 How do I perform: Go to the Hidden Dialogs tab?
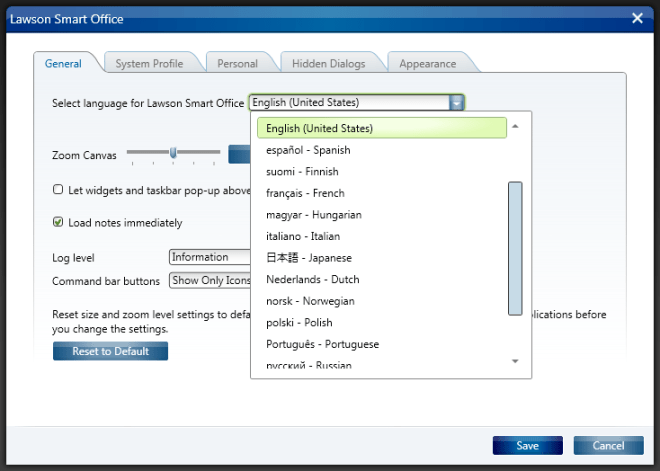point(328,64)
